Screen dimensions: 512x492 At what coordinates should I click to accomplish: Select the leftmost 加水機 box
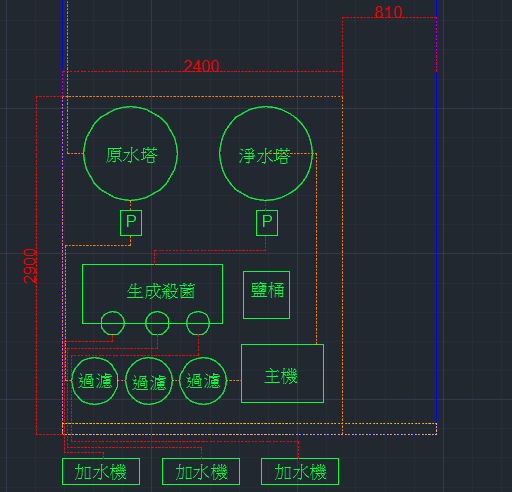pos(101,472)
